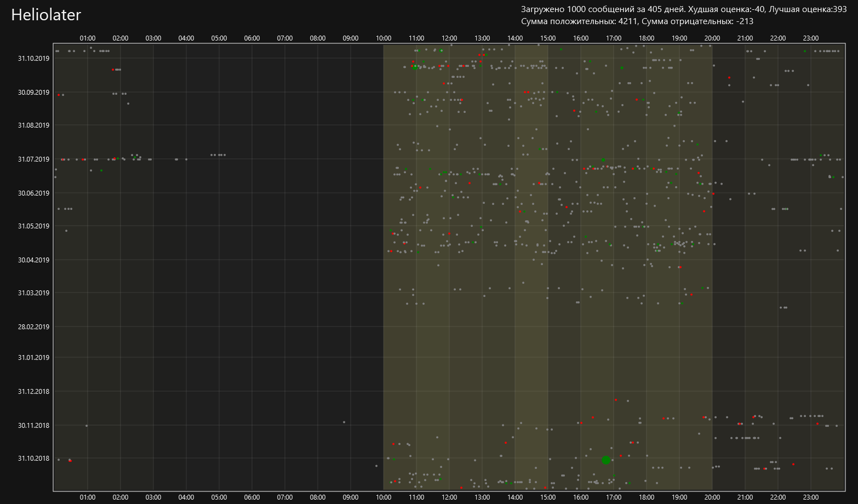
Task: Click the 'Худшая оценка:-40' statistic
Action: (x=727, y=9)
